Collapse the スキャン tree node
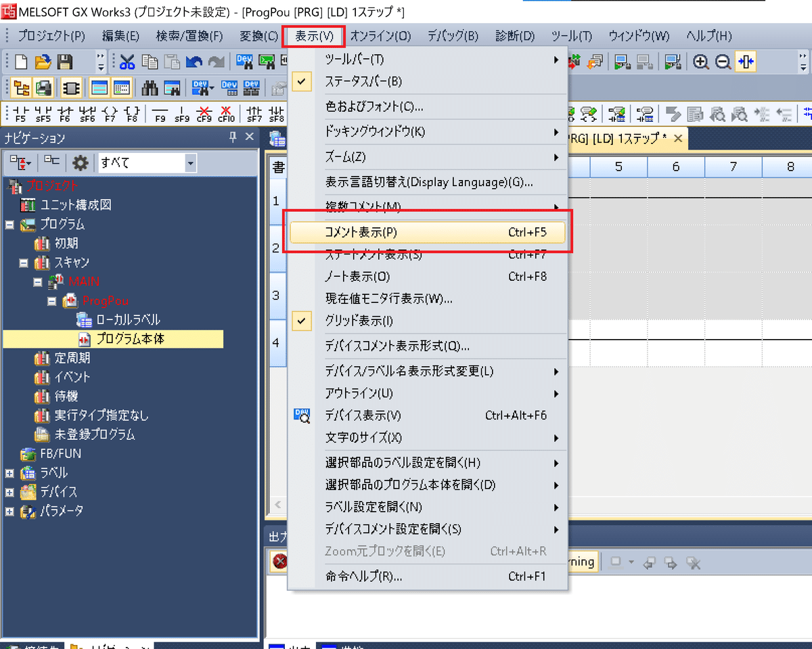This screenshot has height=649, width=812. coord(24,263)
